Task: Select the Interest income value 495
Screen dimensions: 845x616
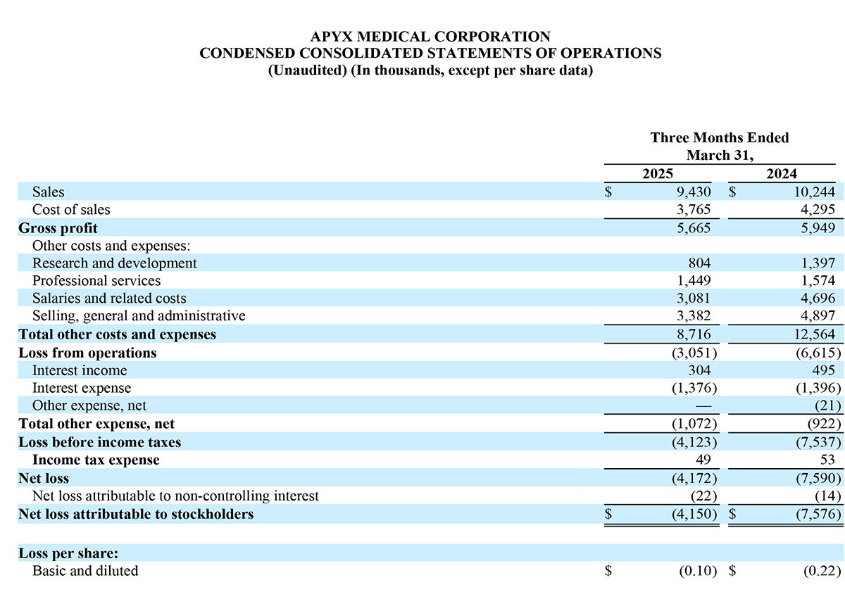Action: (x=823, y=370)
